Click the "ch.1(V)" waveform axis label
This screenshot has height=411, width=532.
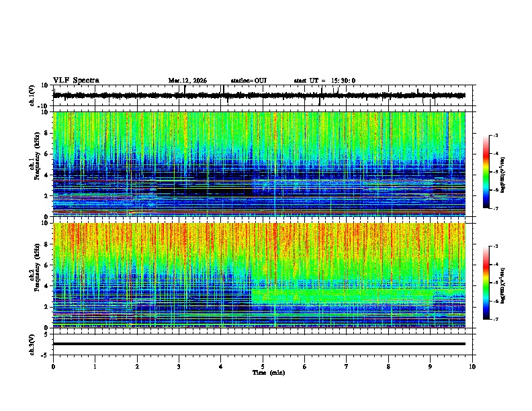tap(32, 95)
